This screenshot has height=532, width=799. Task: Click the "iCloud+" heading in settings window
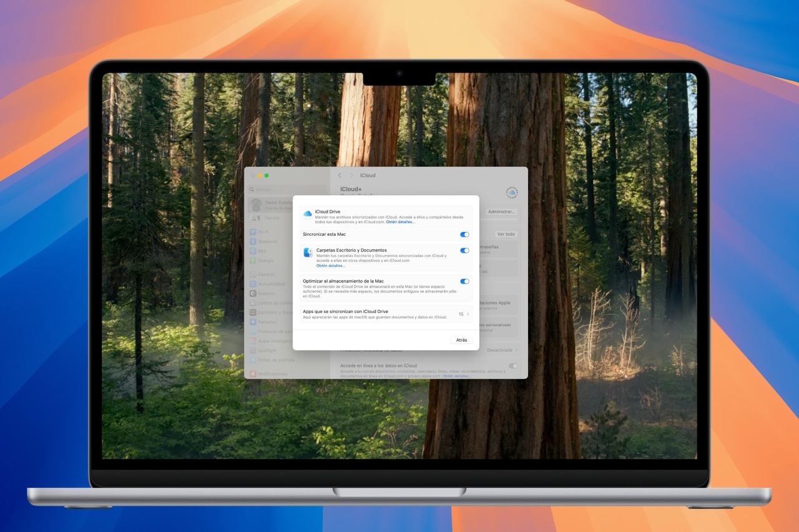pos(351,189)
